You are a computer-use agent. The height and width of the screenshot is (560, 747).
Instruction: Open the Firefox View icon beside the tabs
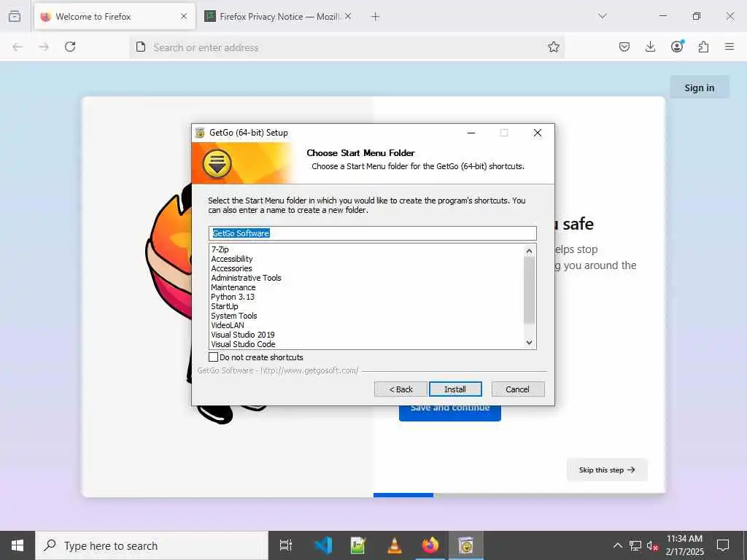pyautogui.click(x=15, y=16)
